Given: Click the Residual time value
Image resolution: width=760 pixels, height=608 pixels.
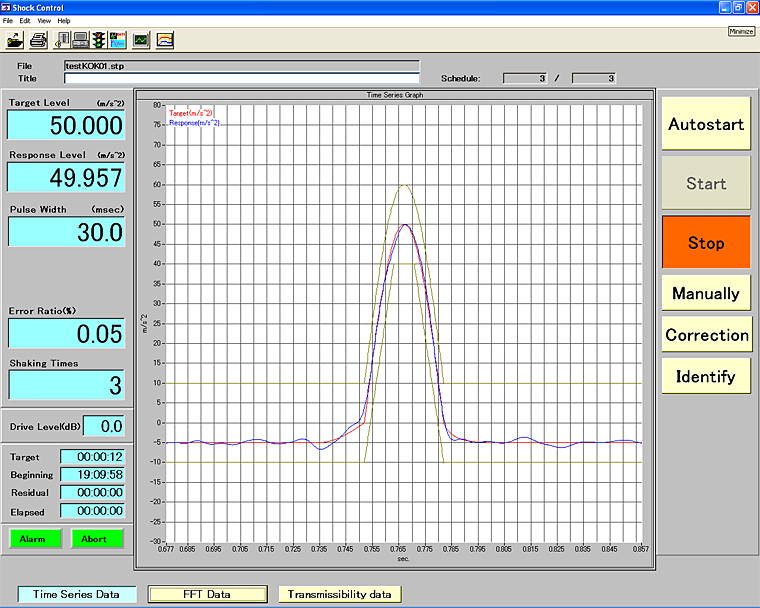Looking at the screenshot, I should (x=92, y=493).
